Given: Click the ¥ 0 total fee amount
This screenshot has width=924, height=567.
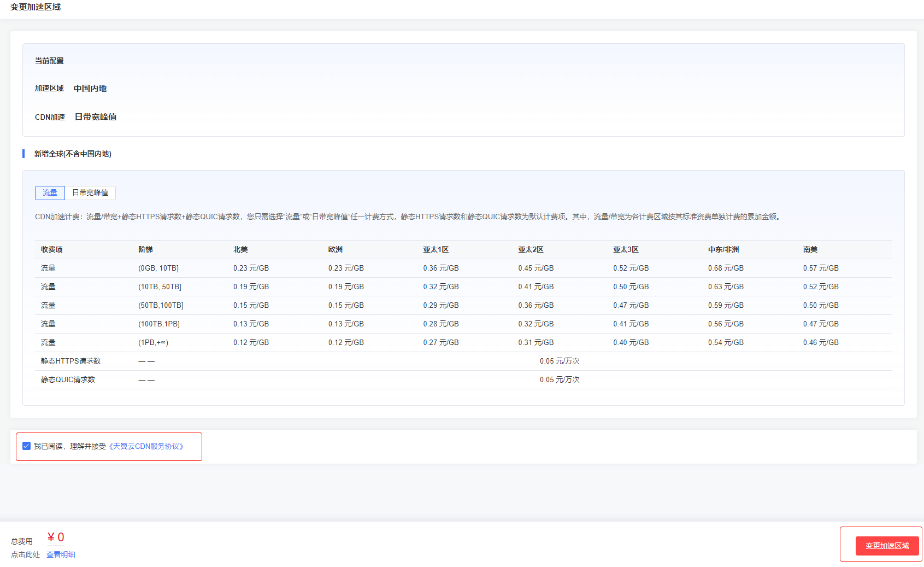Looking at the screenshot, I should click(56, 537).
